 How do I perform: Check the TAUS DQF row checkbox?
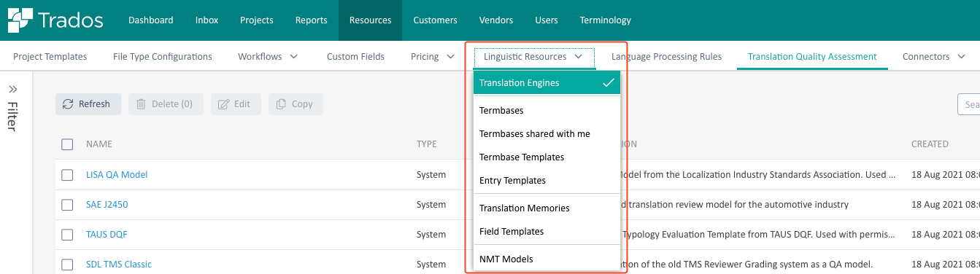(67, 235)
